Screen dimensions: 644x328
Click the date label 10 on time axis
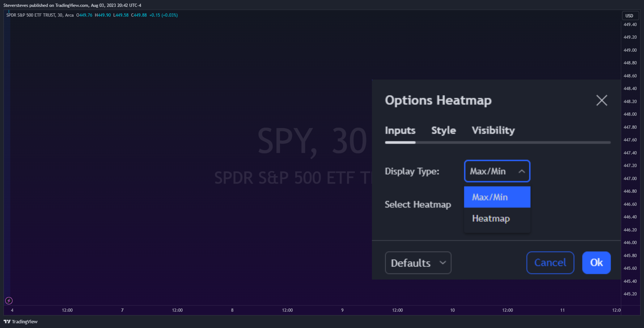452,310
